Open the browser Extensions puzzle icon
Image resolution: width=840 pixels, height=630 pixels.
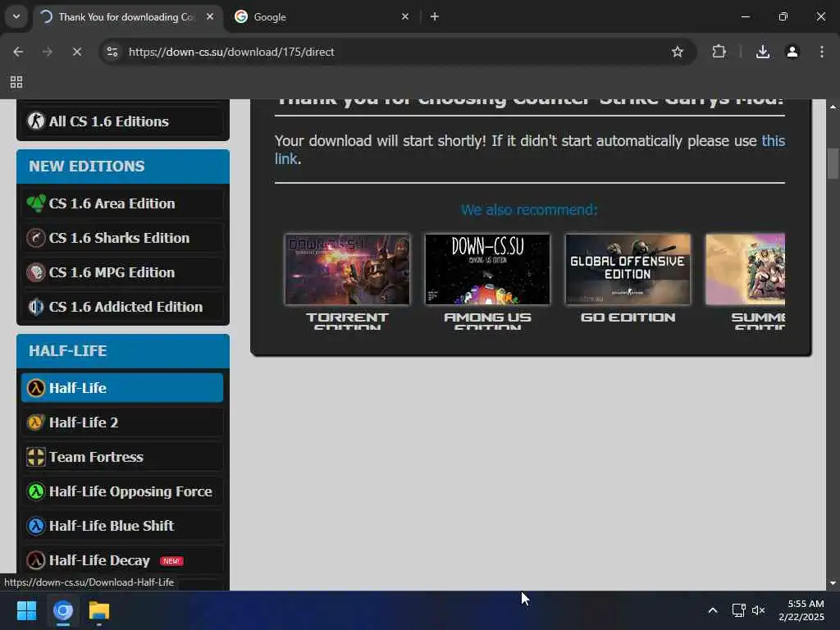pyautogui.click(x=719, y=52)
